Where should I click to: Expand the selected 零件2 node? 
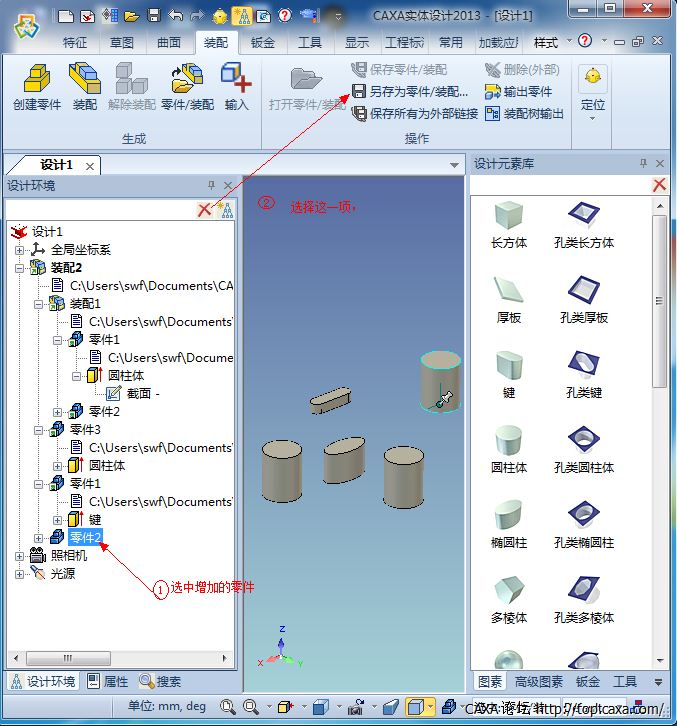coord(38,538)
